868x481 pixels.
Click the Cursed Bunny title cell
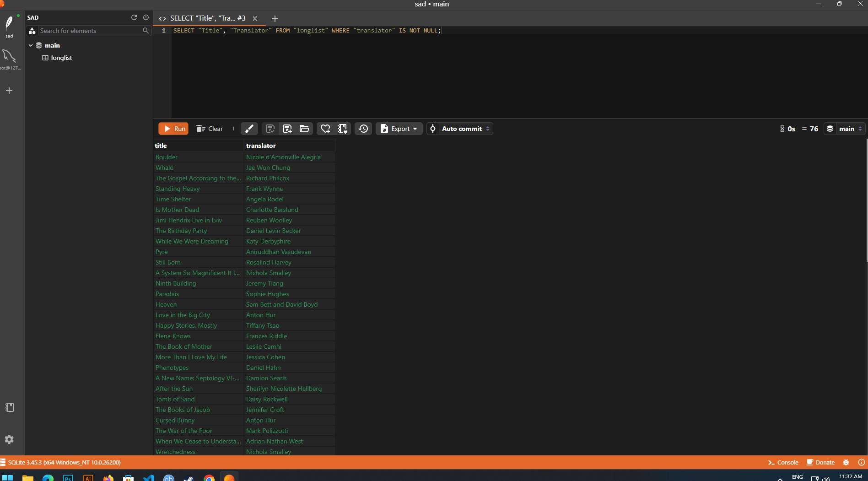199,420
